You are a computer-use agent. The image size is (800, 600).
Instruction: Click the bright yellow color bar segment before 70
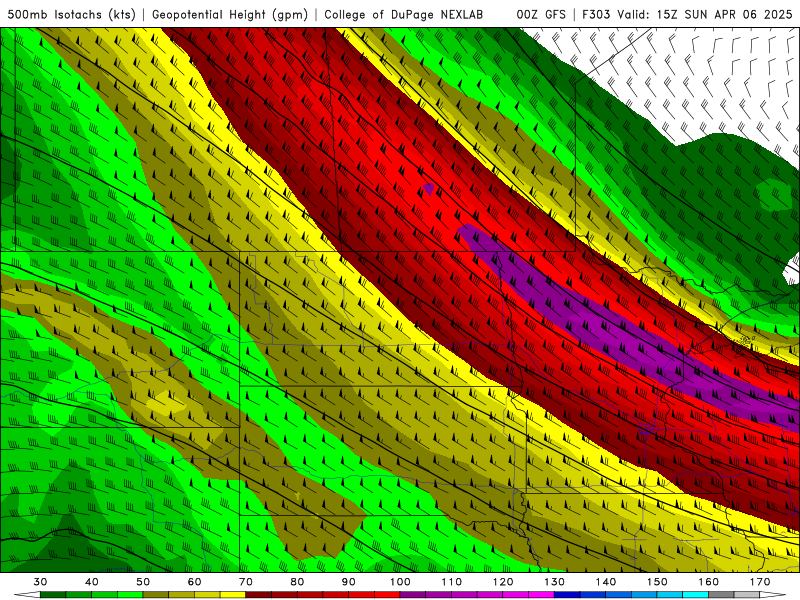tap(233, 595)
